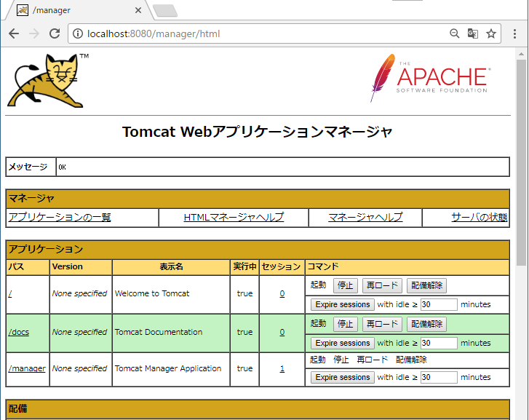Click Expire sessions for root application

pyautogui.click(x=343, y=304)
